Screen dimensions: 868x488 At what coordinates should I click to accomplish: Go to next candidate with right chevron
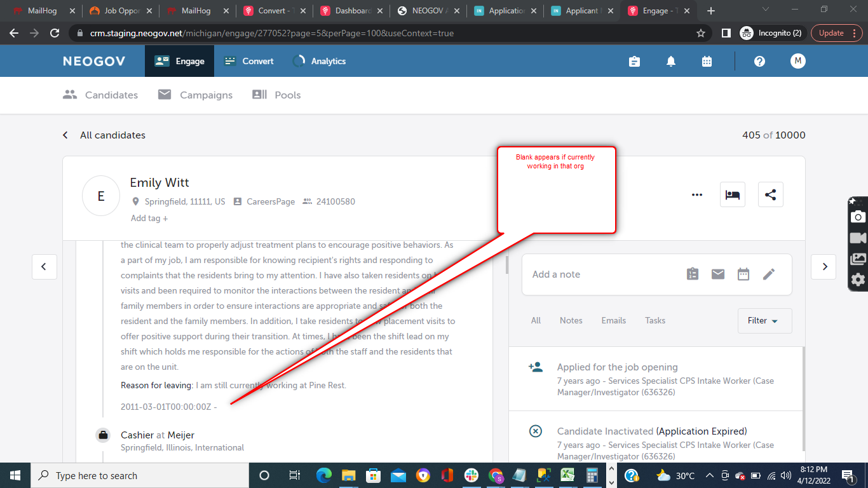point(824,267)
